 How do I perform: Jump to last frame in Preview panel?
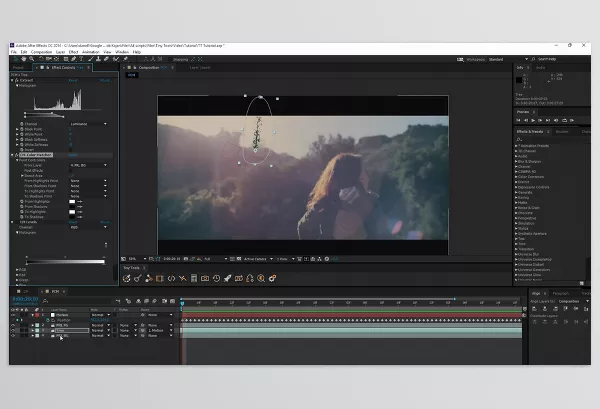548,120
